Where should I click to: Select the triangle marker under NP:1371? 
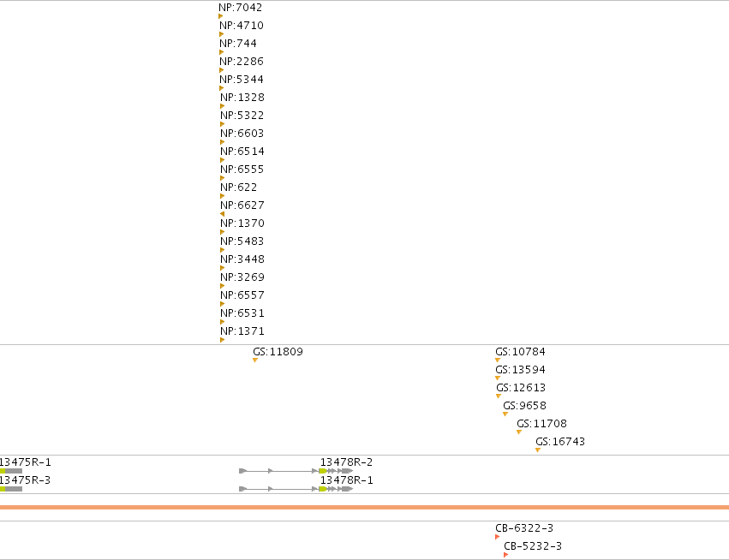[x=222, y=340]
